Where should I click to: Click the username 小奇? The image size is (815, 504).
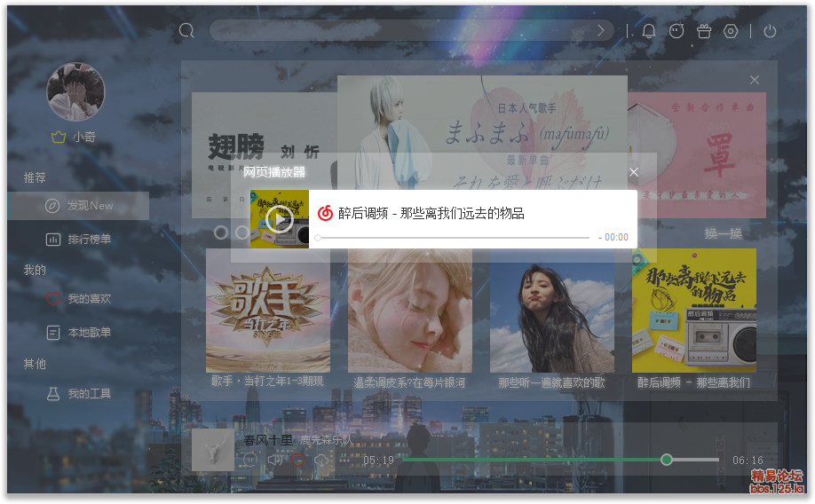pyautogui.click(x=84, y=138)
